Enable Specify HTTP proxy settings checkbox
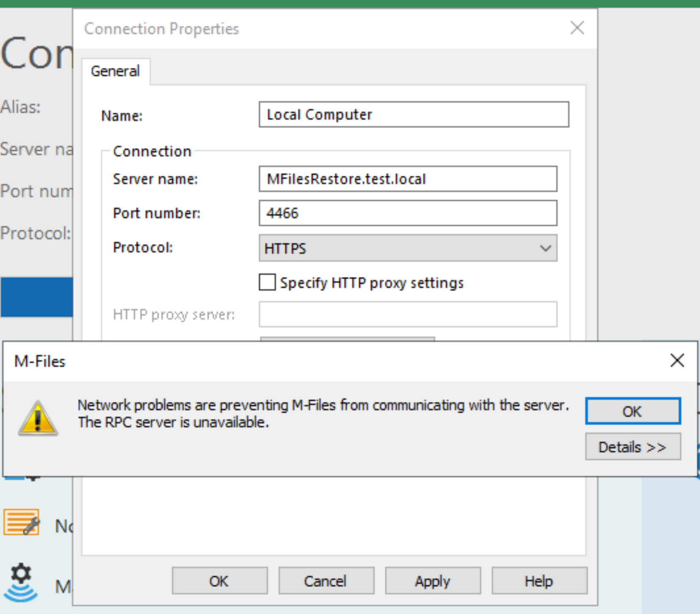This screenshot has width=700, height=614. pyautogui.click(x=267, y=282)
